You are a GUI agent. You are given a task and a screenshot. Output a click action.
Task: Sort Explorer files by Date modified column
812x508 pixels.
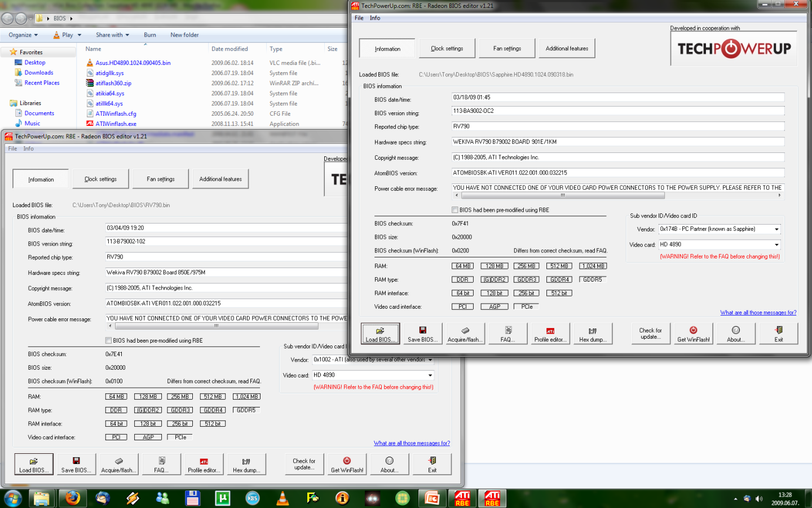click(230, 49)
